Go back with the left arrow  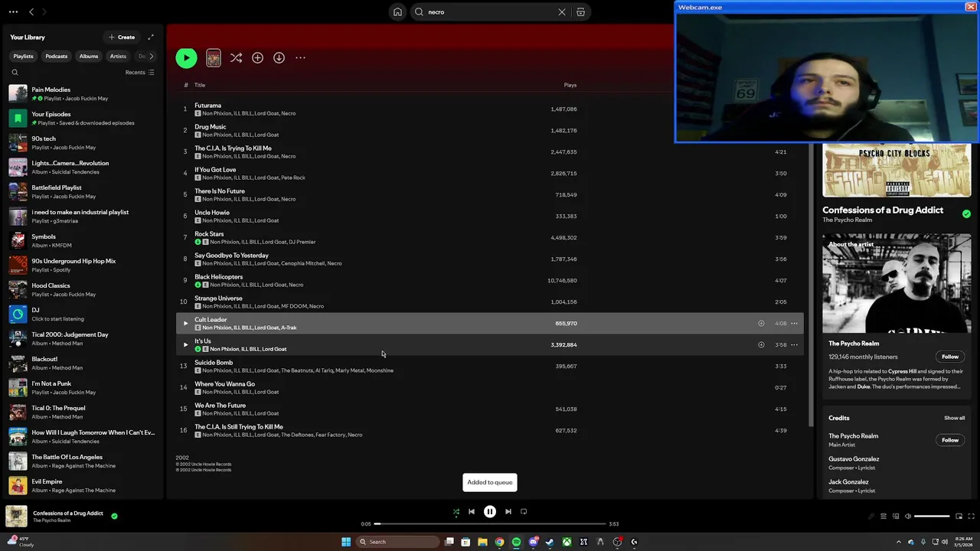pyautogui.click(x=31, y=12)
